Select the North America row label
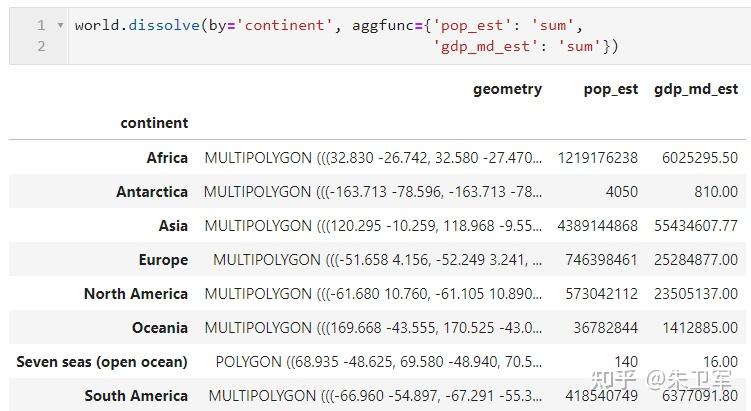 [x=136, y=293]
